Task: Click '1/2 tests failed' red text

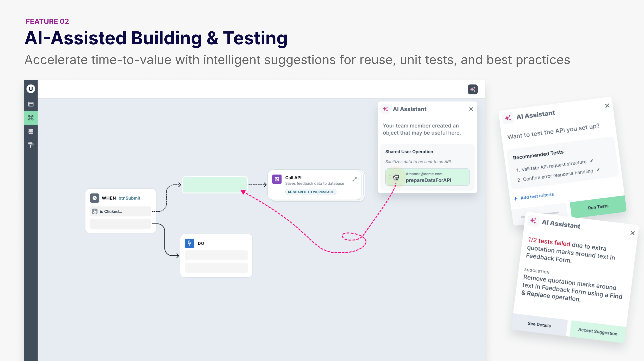Action: tap(549, 242)
